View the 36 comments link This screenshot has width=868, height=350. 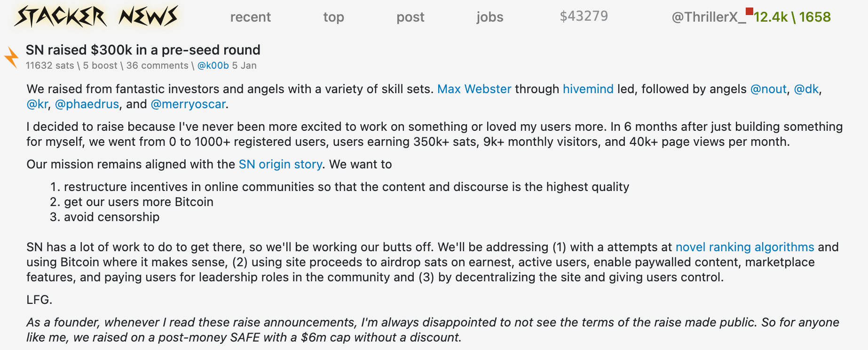[157, 65]
